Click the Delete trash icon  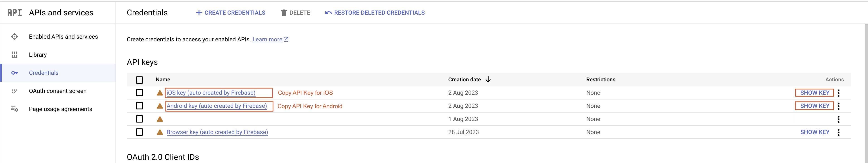(x=284, y=13)
